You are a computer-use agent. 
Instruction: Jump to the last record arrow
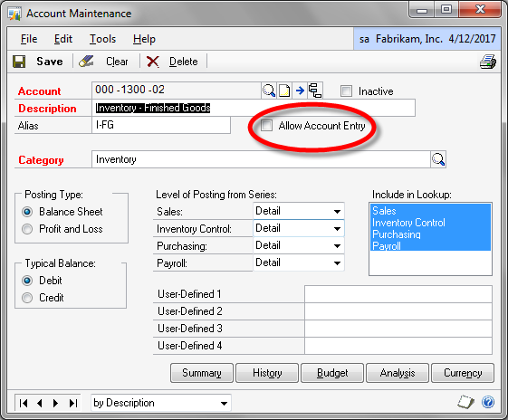pos(73,403)
